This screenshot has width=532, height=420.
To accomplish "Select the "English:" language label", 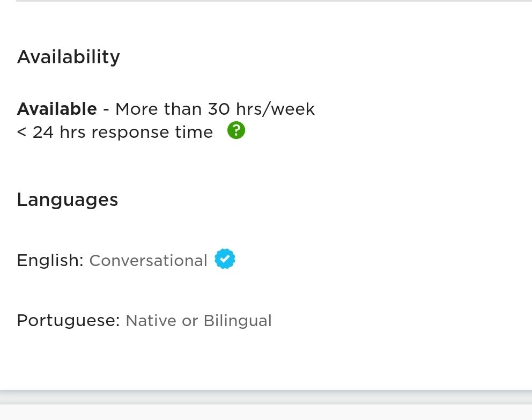I will coord(50,260).
